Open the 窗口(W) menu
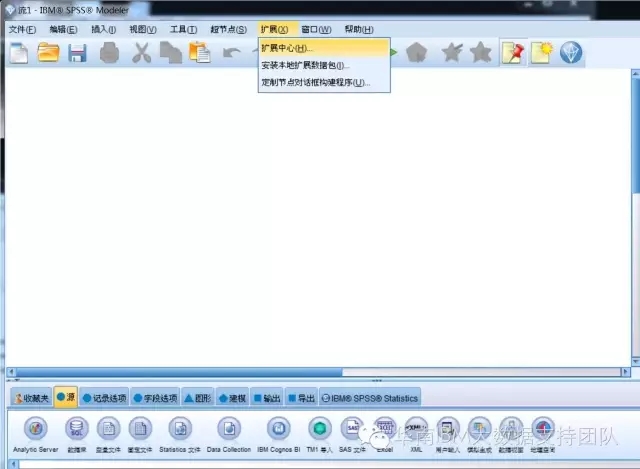The width and height of the screenshot is (640, 469). 316,29
